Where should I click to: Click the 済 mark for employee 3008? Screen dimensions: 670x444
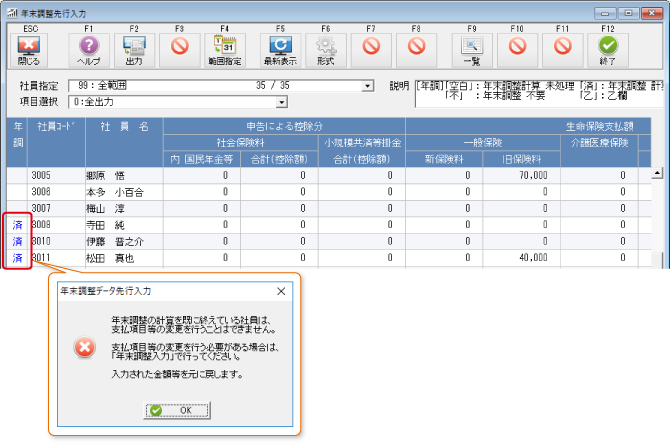17,225
